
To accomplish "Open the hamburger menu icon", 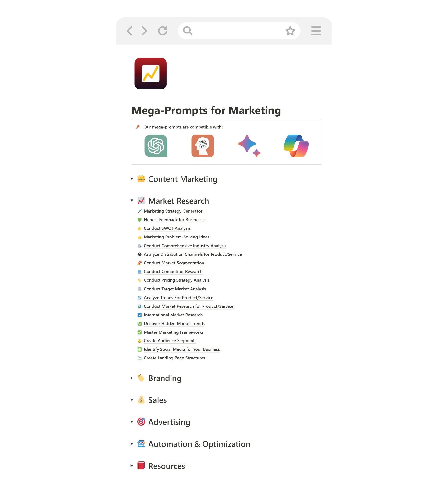I will pos(316,31).
